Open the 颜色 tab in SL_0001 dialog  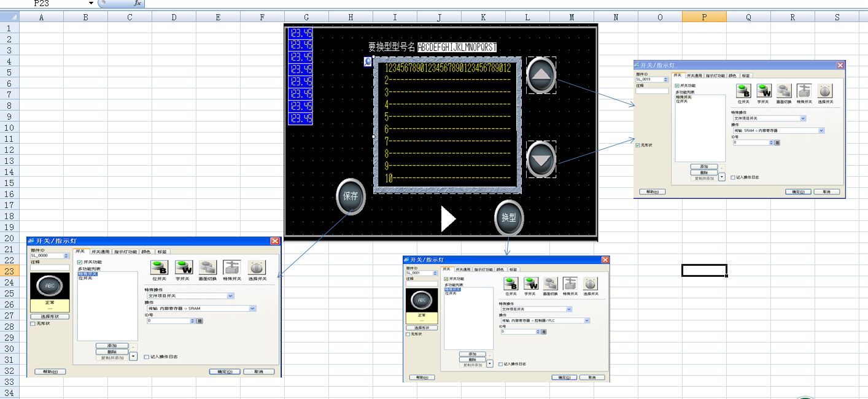[500, 269]
